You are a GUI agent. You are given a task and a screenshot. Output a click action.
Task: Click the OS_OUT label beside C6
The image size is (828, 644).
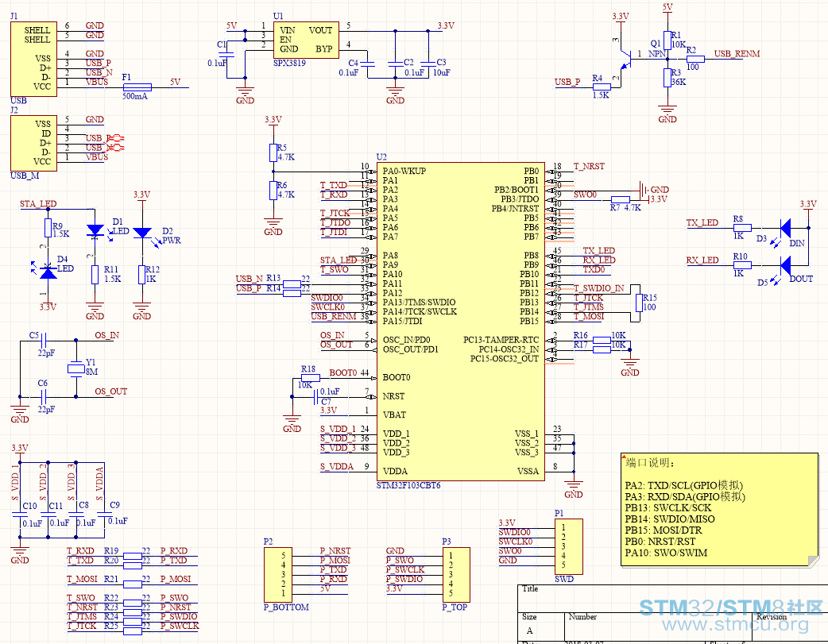point(111,391)
